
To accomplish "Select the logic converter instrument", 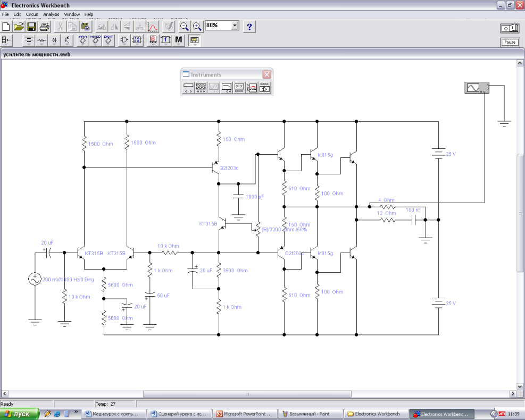I will tap(265, 87).
